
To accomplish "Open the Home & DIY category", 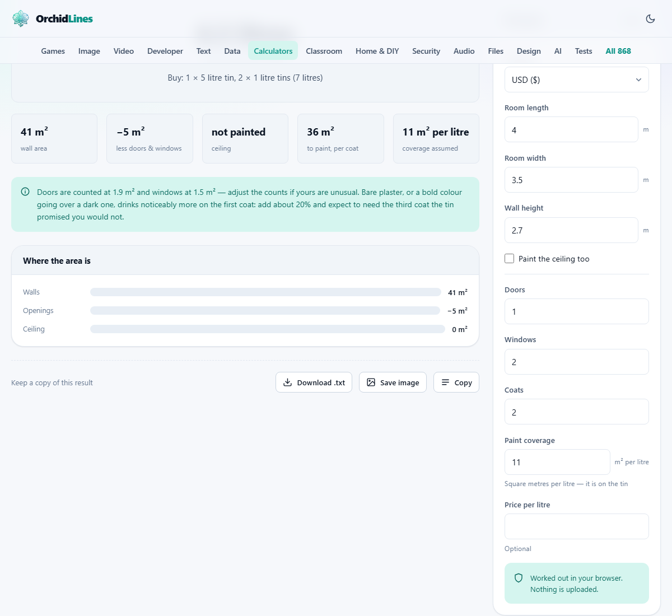I will pyautogui.click(x=377, y=51).
